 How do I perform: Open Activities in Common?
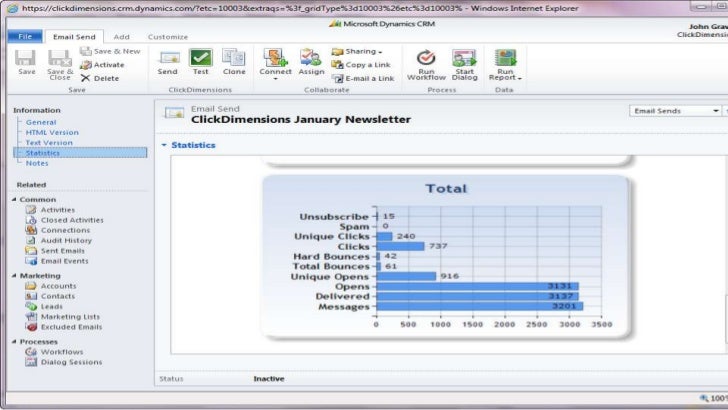57,209
